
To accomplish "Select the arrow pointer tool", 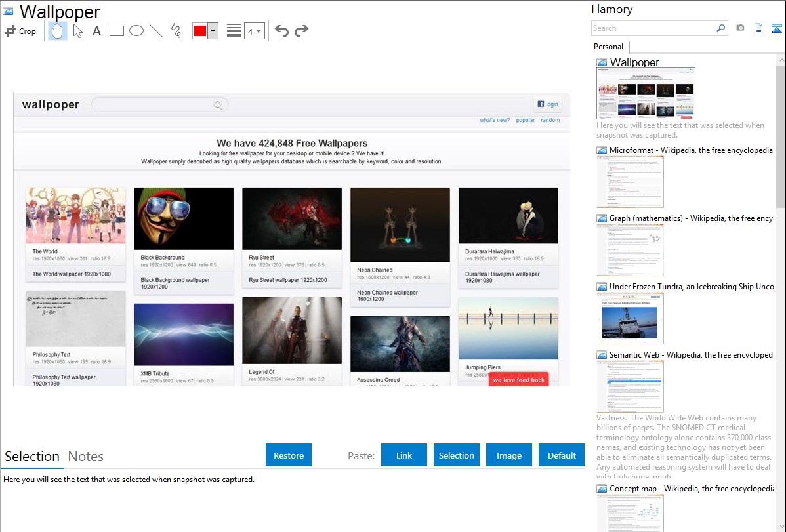I will 77,31.
